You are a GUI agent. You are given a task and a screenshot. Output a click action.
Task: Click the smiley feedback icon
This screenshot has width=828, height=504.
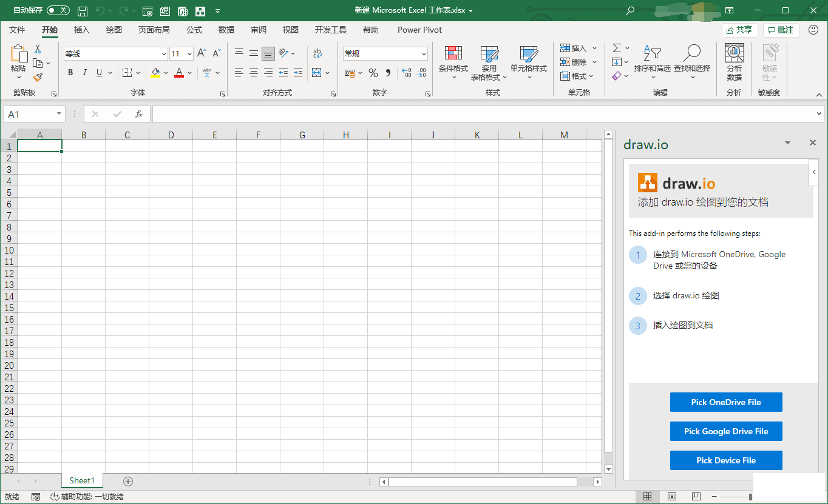click(813, 30)
